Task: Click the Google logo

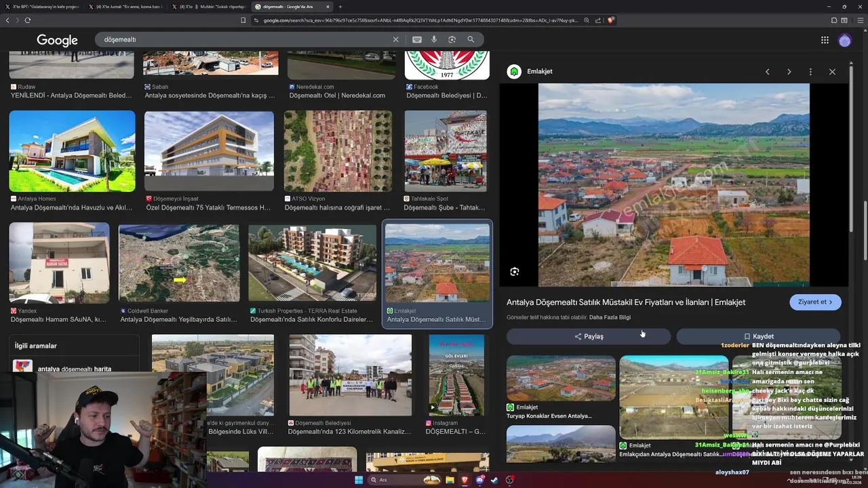Action: pyautogui.click(x=57, y=41)
